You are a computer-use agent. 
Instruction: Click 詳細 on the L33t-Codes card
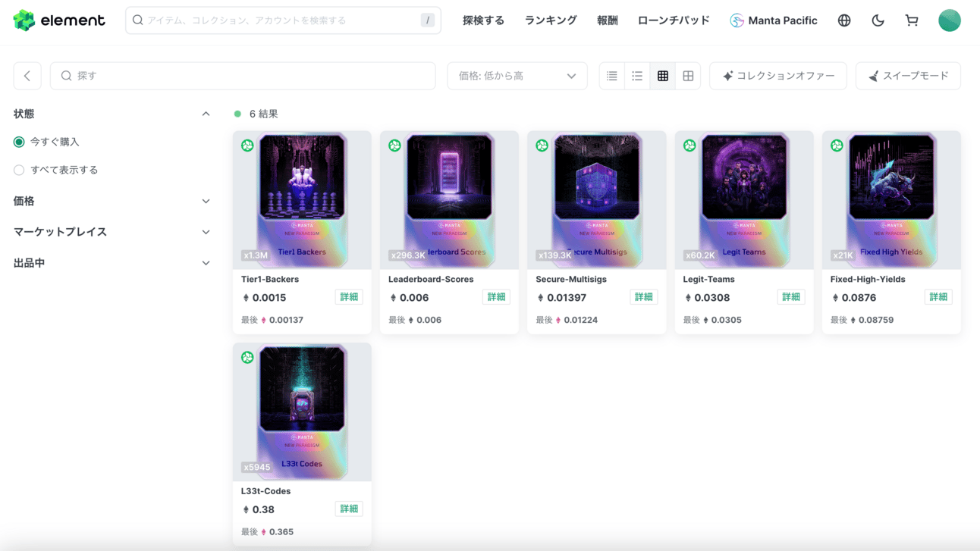pos(349,509)
